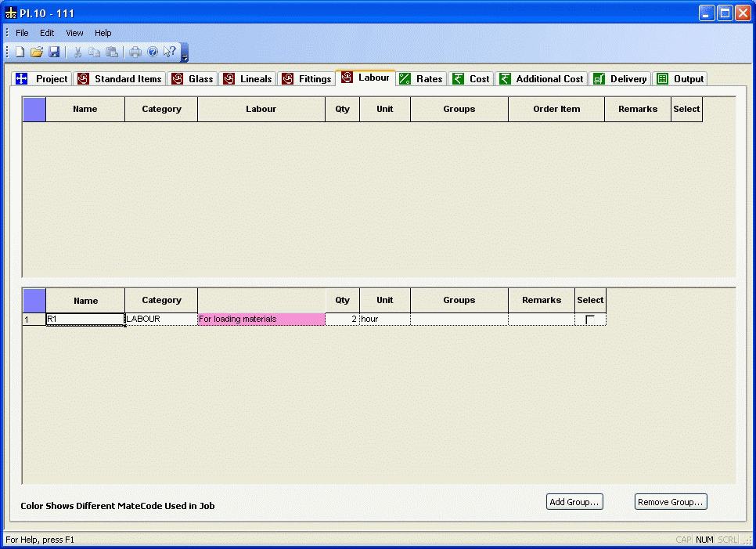Viewport: 756px width, 549px height.
Task: Switch to the Rates tab
Action: [421, 79]
